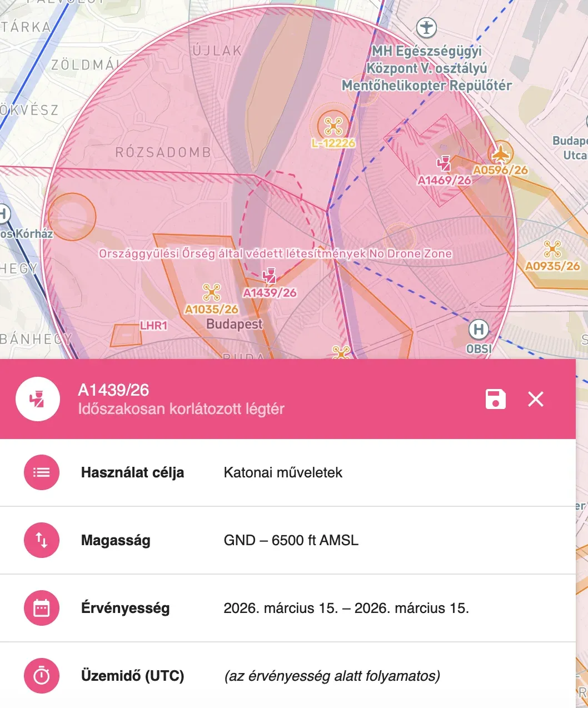Viewport: 588px width, 708px height.
Task: Click the Használat célja list icon
Action: pyautogui.click(x=41, y=472)
